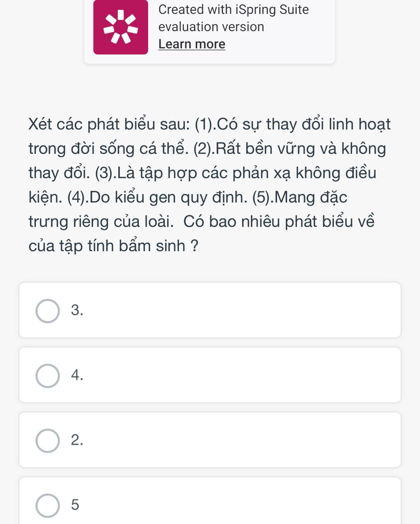The width and height of the screenshot is (420, 524).
Task: Choose the text label '3.' answer
Action: coord(77,310)
